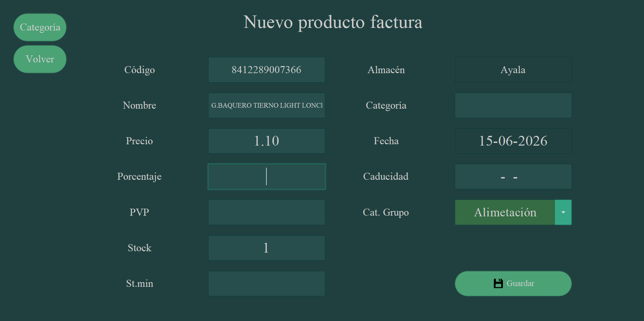Go back with the Volver button

[40, 59]
